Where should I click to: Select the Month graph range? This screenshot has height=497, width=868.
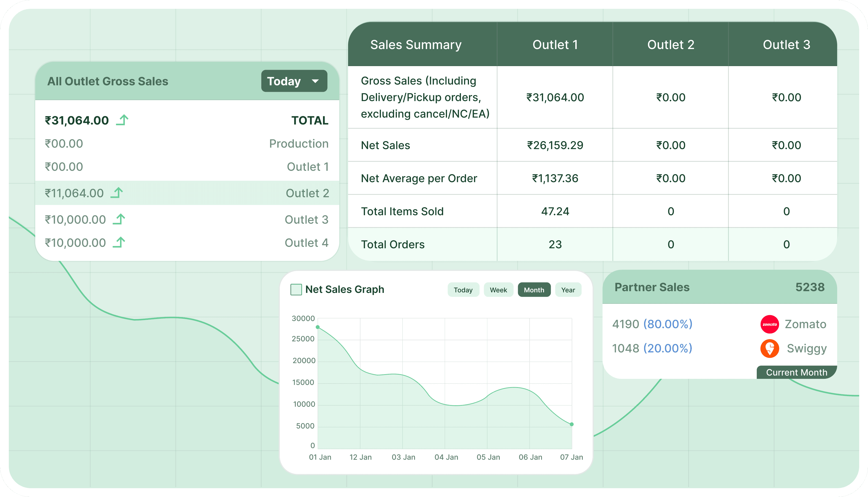pyautogui.click(x=534, y=290)
